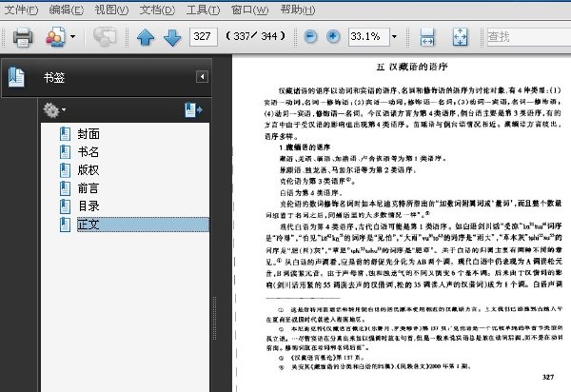
Task: Open the 视图(V) menu
Action: (111, 10)
